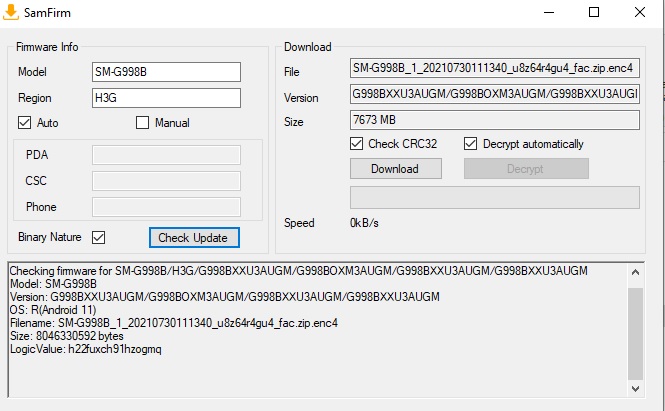
Task: Close the SamFirm window
Action: tap(640, 12)
